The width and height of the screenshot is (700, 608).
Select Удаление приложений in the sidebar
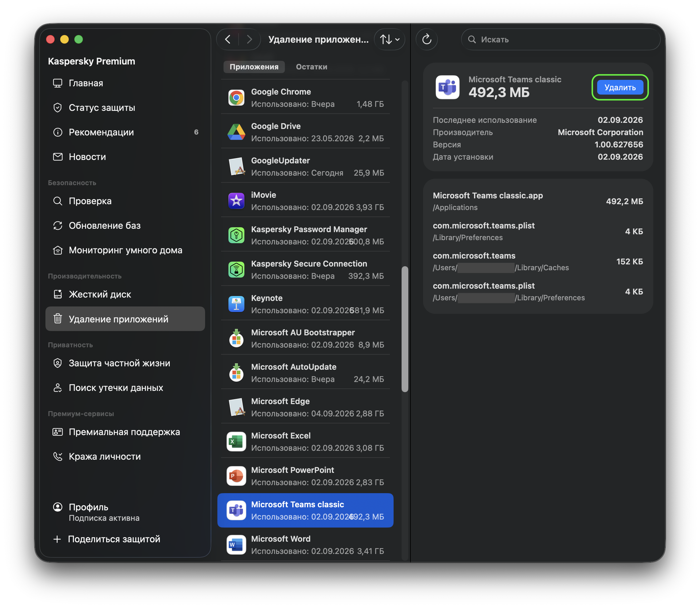(x=125, y=319)
